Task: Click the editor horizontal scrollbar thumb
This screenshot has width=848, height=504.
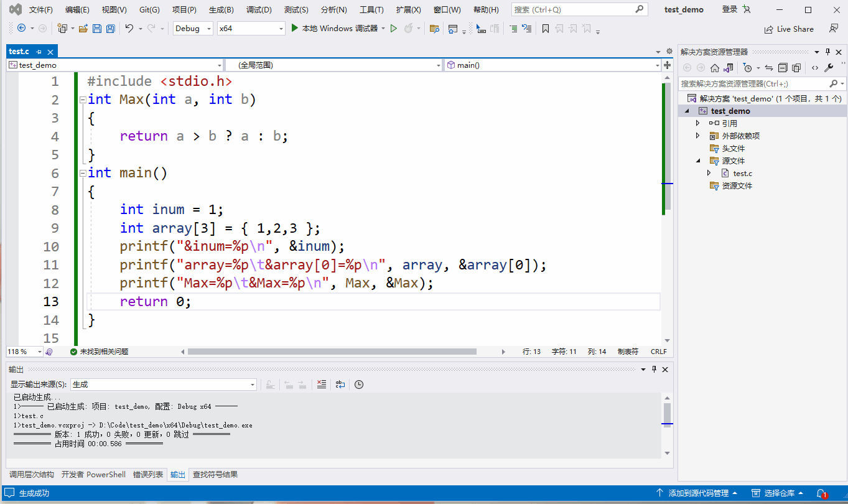Action: (332, 352)
